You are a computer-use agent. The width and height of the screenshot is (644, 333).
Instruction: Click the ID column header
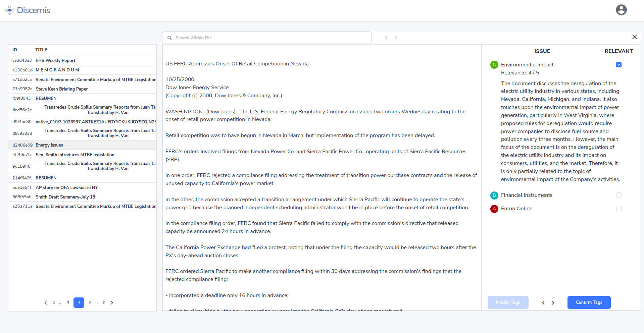point(15,50)
